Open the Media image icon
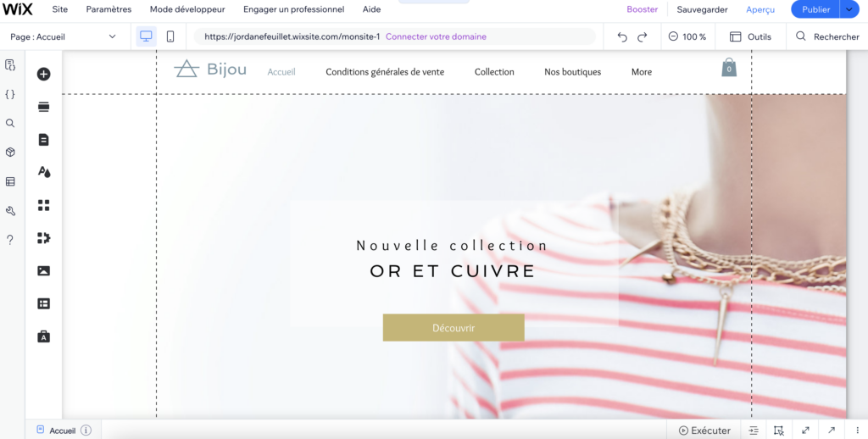The height and width of the screenshot is (439, 868). point(44,270)
